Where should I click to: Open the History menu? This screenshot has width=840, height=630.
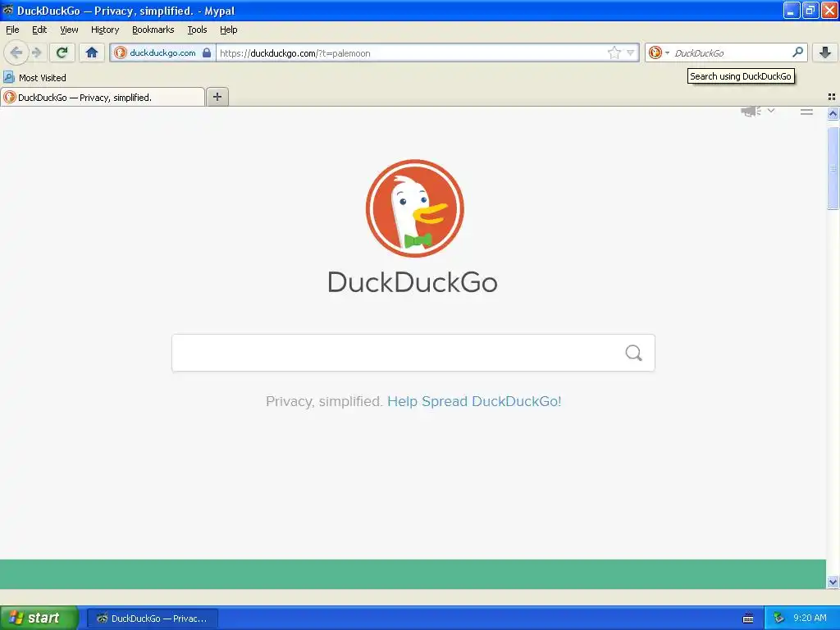(x=105, y=30)
